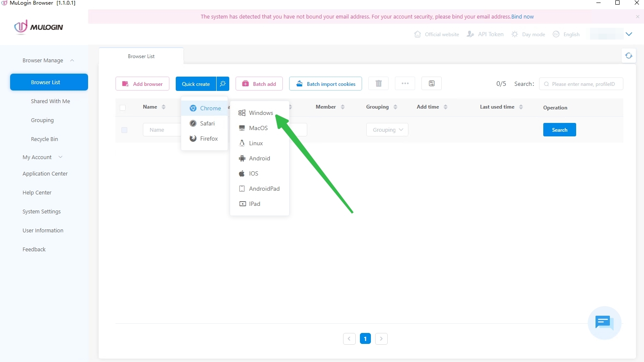Open the chat support bubble
The height and width of the screenshot is (362, 644).
coord(604,322)
